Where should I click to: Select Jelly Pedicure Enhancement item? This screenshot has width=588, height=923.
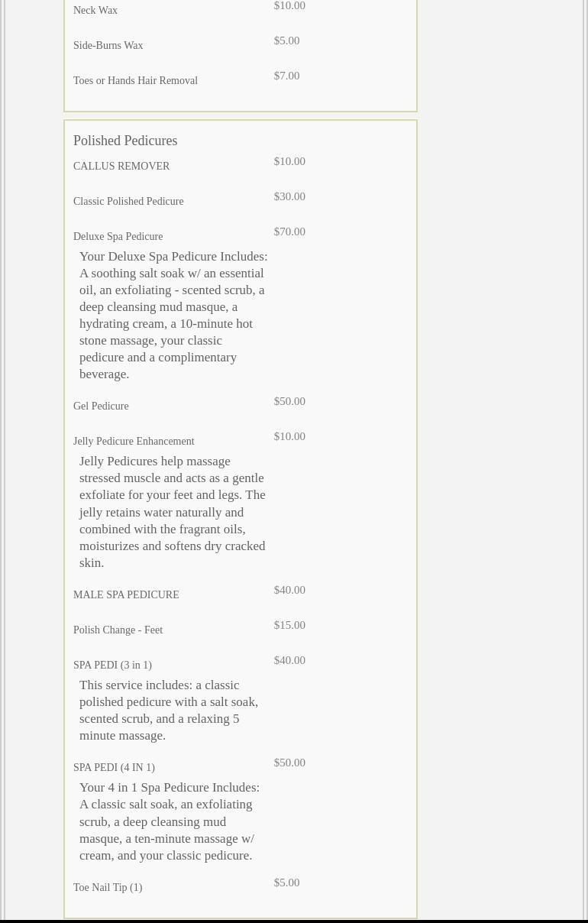[x=134, y=442]
